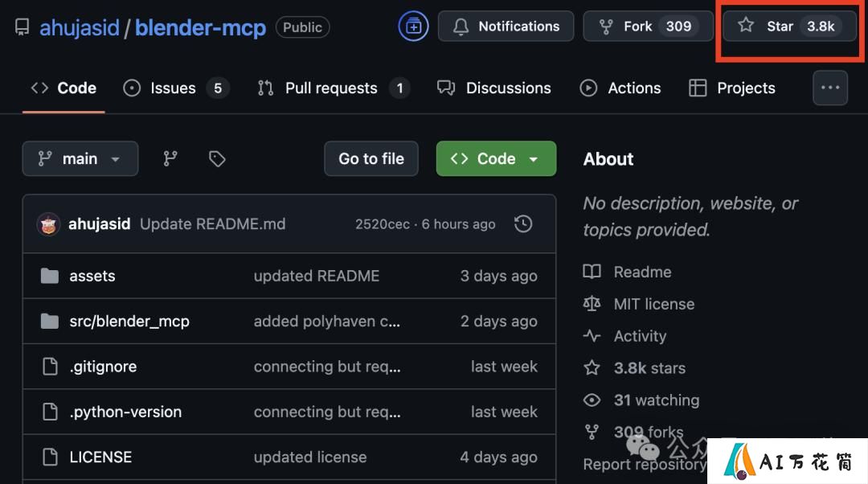Open the 3.8k stars link
Viewport: 868px width, 484px height.
click(x=650, y=368)
